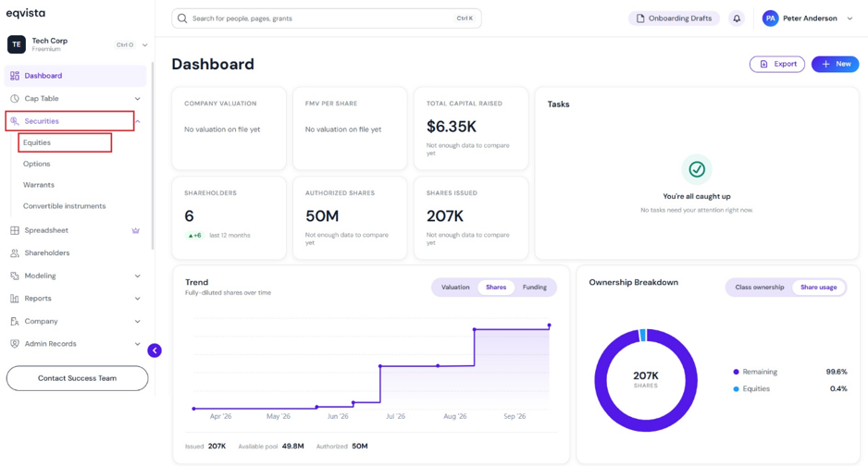Open notifications bell icon
The width and height of the screenshot is (868, 466).
[x=737, y=18]
